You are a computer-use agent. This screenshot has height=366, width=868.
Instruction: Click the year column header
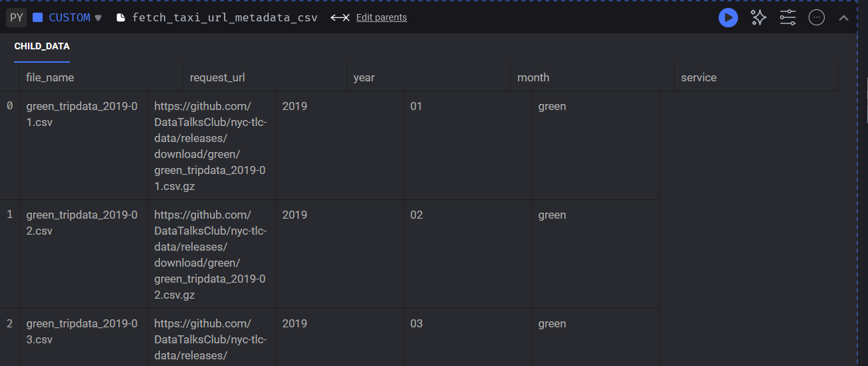[x=429, y=77]
